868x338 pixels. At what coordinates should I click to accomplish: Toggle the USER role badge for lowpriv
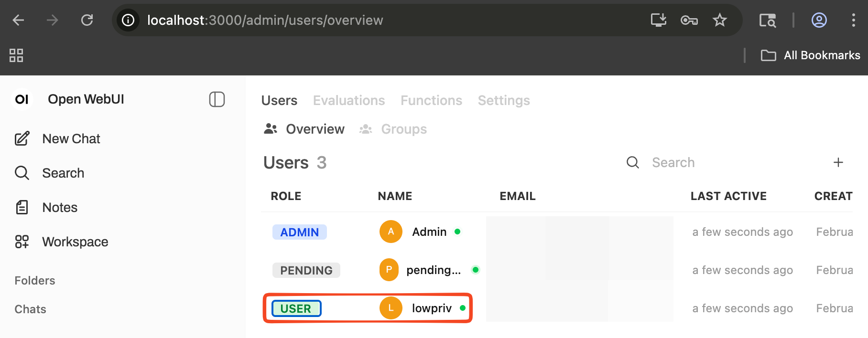coord(296,308)
